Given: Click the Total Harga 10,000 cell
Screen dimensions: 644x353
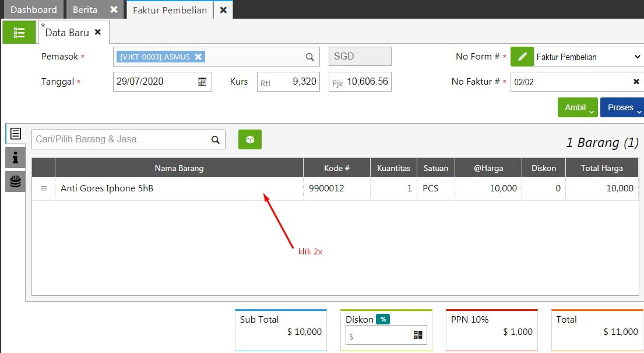Looking at the screenshot, I should (602, 188).
